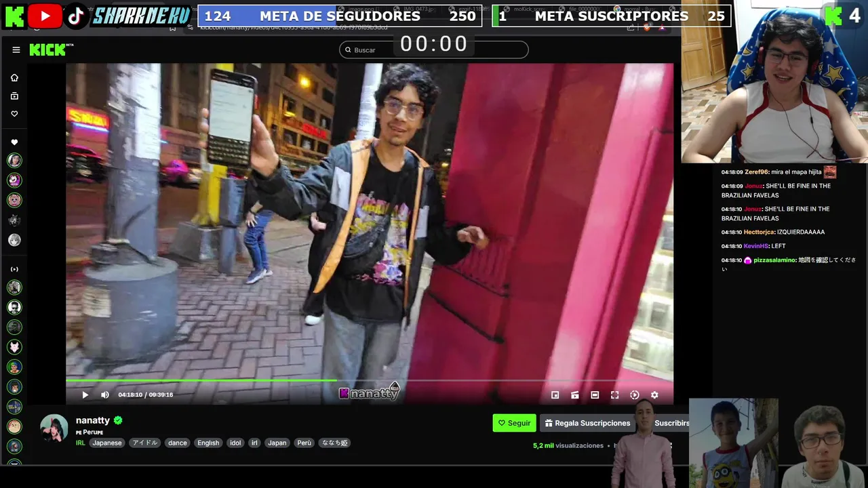This screenshot has height=488, width=868.
Task: Click username Zeref96 in chat
Action: click(x=757, y=172)
